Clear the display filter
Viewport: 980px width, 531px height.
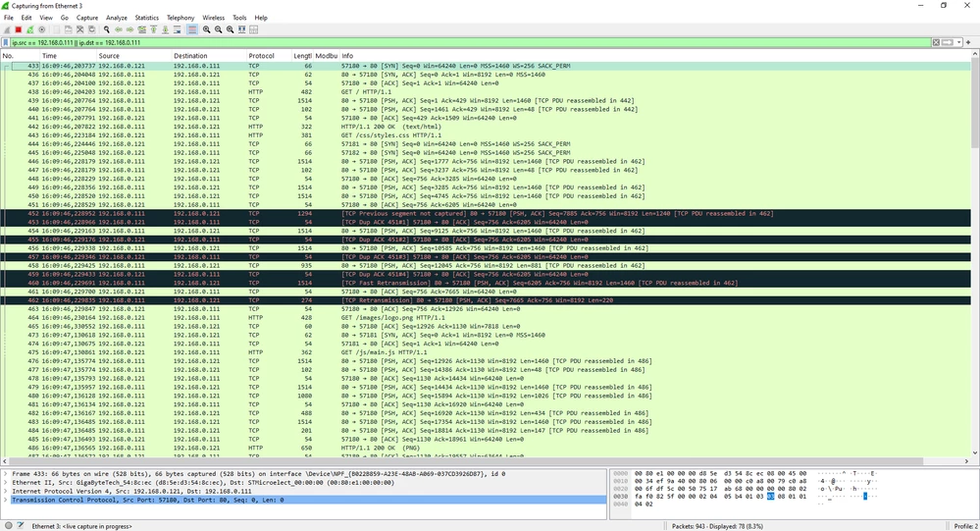936,42
